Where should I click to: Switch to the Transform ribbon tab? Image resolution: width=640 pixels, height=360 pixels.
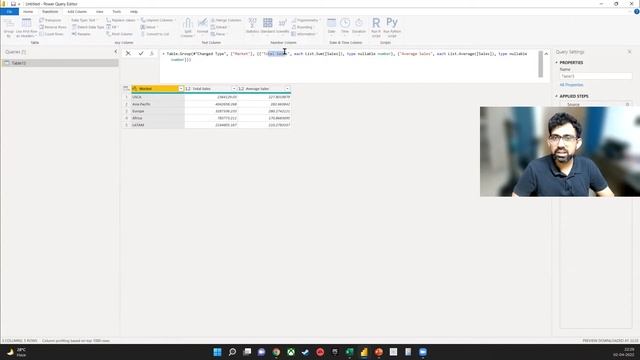[x=50, y=12]
